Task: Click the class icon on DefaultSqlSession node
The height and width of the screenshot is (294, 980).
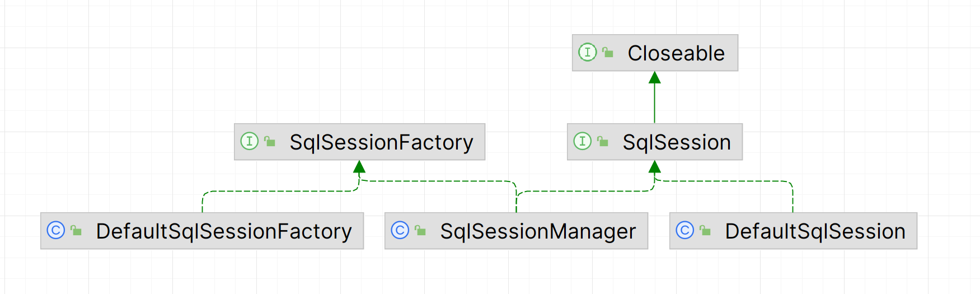Action: click(x=684, y=230)
